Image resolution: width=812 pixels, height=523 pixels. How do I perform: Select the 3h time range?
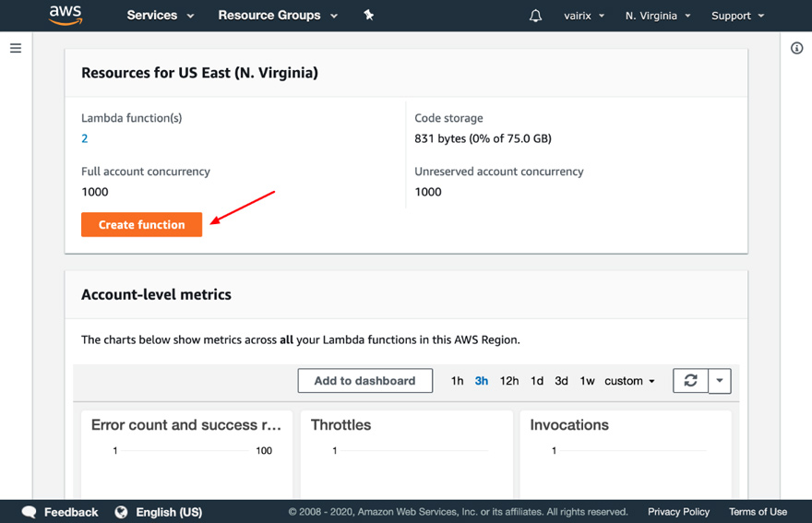click(481, 381)
